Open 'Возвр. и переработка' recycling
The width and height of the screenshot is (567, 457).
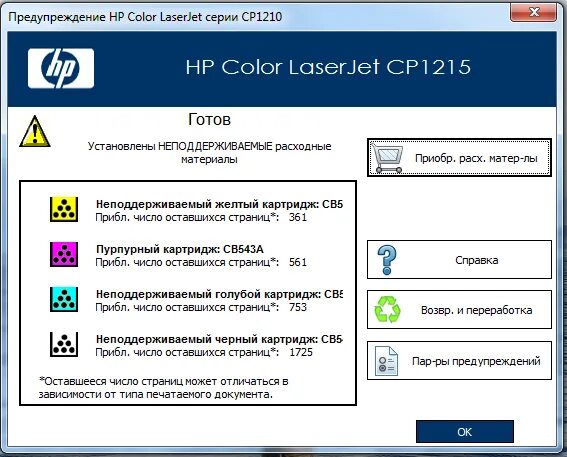coord(459,309)
